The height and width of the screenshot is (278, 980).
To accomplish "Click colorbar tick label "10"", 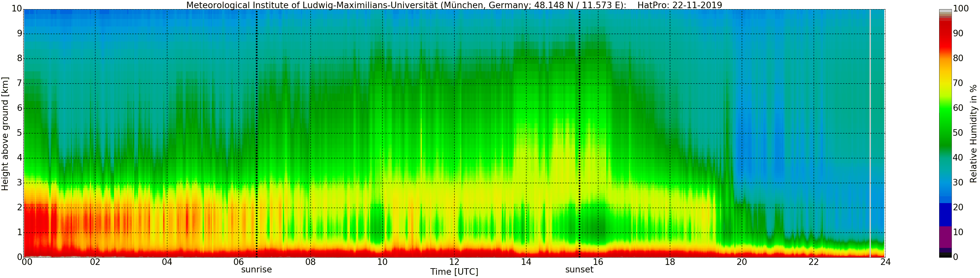I will pos(958,232).
